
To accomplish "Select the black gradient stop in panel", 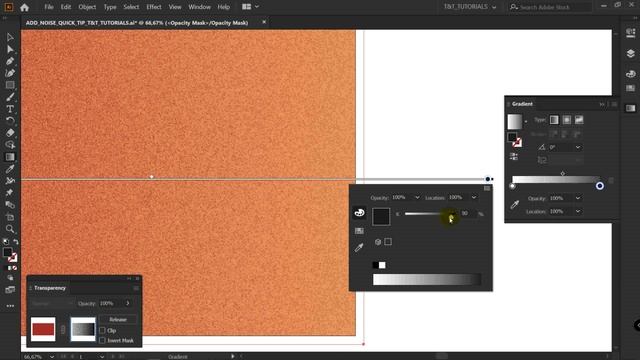I will pyautogui.click(x=600, y=186).
